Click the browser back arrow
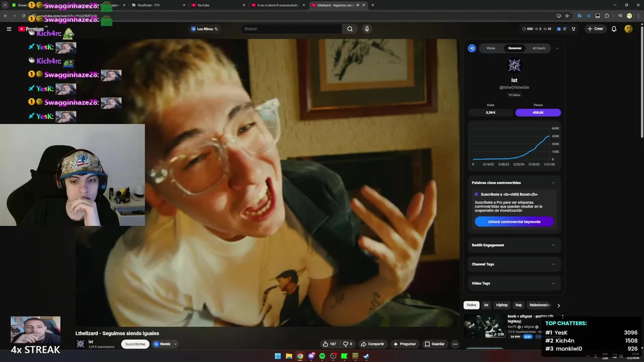644x362 pixels. coord(6,16)
